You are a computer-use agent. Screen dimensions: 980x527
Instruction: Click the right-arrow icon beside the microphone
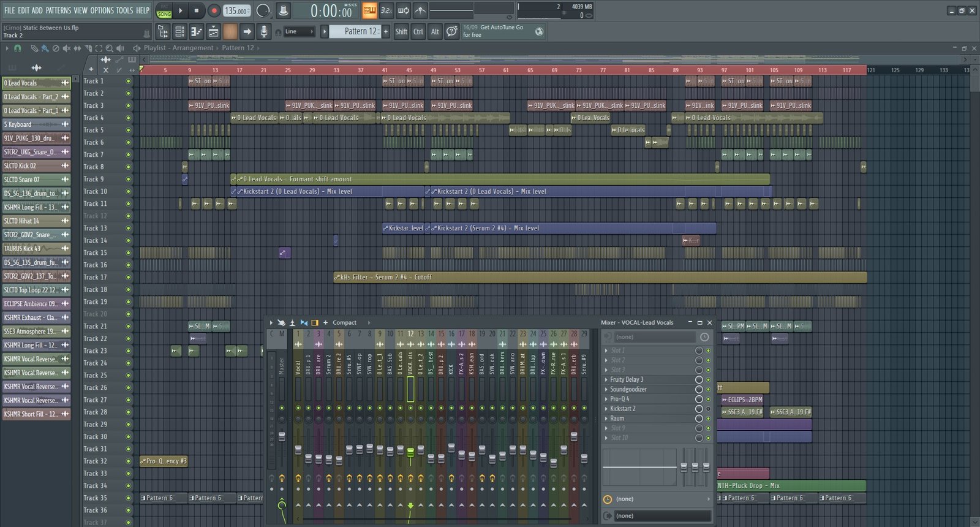pos(247,31)
